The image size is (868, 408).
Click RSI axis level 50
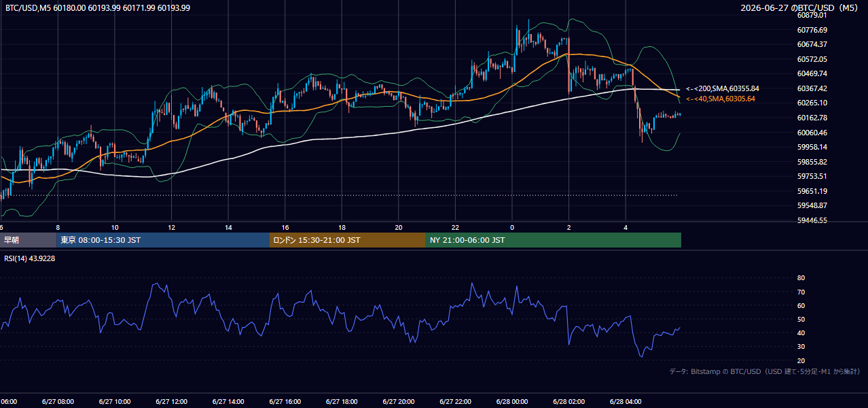801,320
